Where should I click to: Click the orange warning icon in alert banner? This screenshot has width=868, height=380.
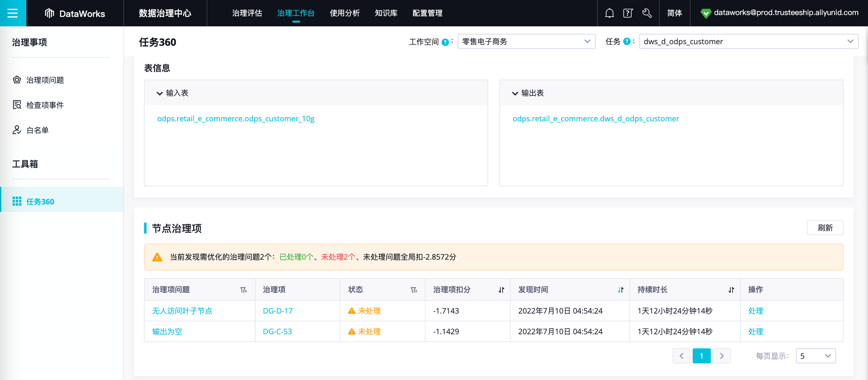(157, 257)
